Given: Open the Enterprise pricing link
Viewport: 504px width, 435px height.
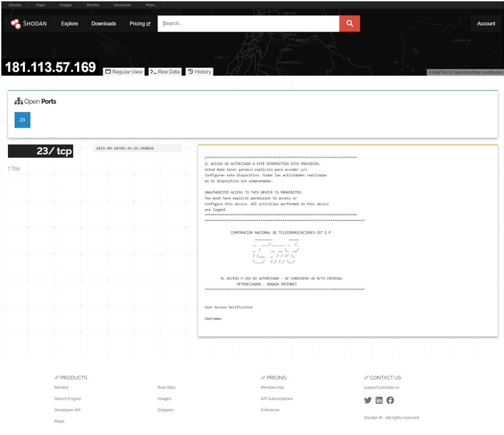Looking at the screenshot, I should point(270,409).
